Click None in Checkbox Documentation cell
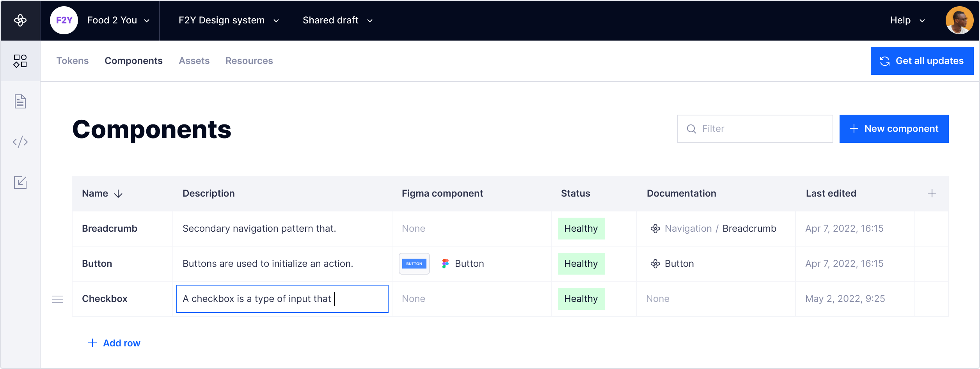980x369 pixels. 658,299
